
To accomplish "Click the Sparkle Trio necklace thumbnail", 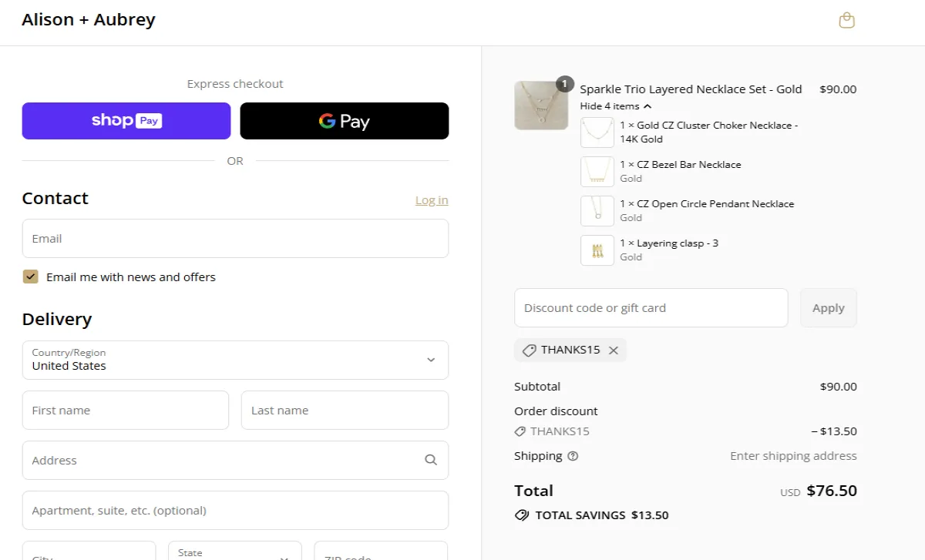I will click(x=540, y=105).
